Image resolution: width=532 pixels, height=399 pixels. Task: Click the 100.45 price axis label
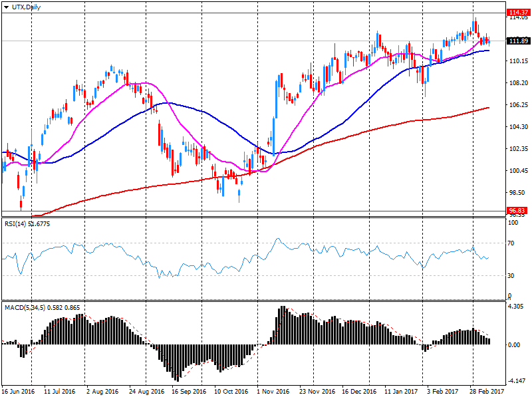pyautogui.click(x=517, y=170)
